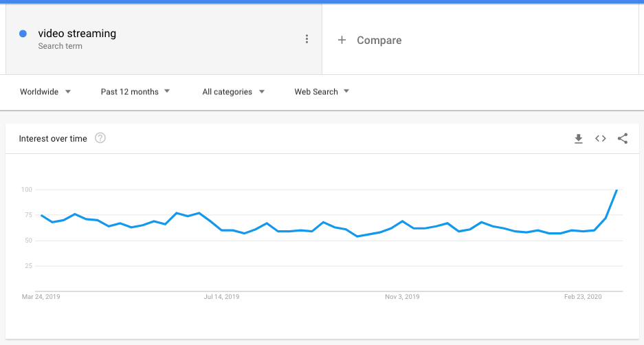Open the embed code icon
Screen dimensions: 644x345
pos(601,139)
